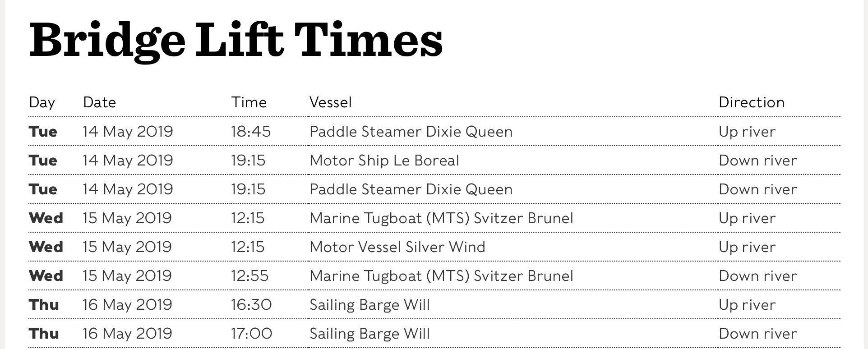Click the Bridge Lift Times heading
The width and height of the screenshot is (868, 349).
pos(235,41)
